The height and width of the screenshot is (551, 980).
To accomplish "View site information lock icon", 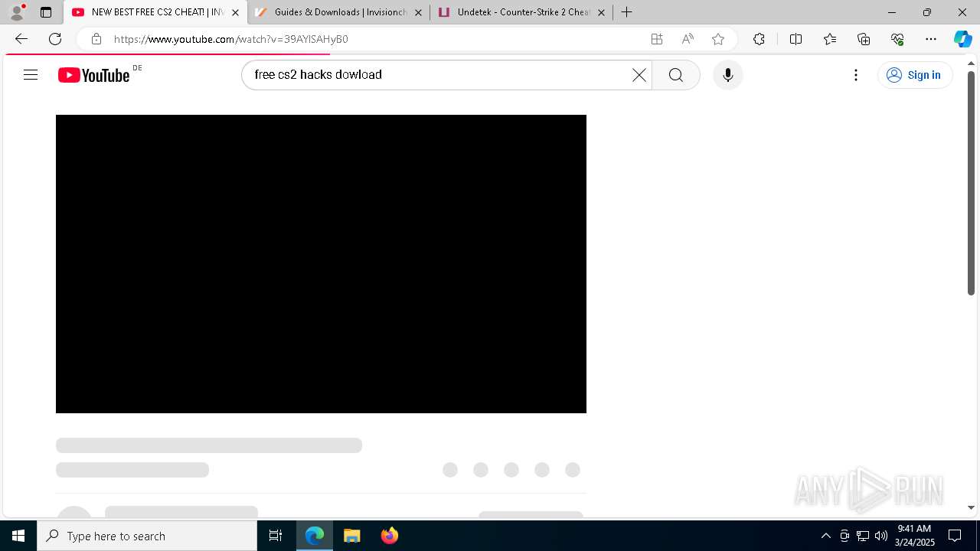I will click(x=96, y=39).
